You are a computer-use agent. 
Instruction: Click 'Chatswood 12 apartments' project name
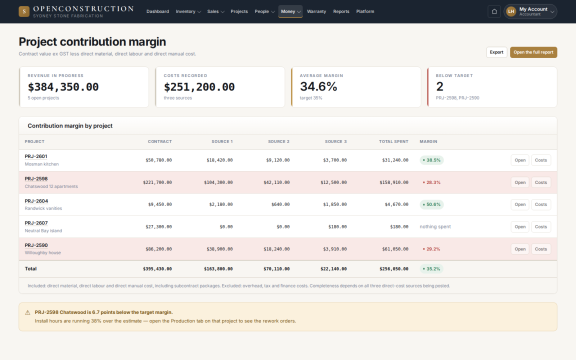(x=51, y=187)
